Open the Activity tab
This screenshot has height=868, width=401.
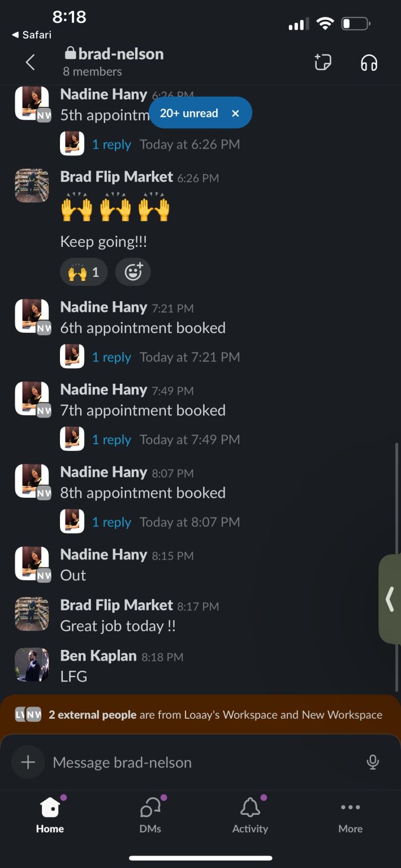(250, 815)
